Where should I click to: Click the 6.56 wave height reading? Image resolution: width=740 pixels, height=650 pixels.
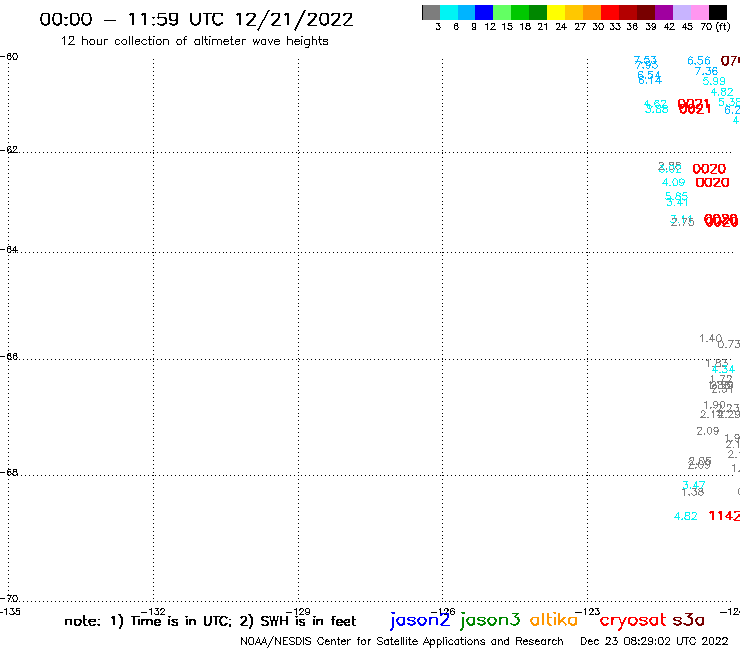coord(699,61)
